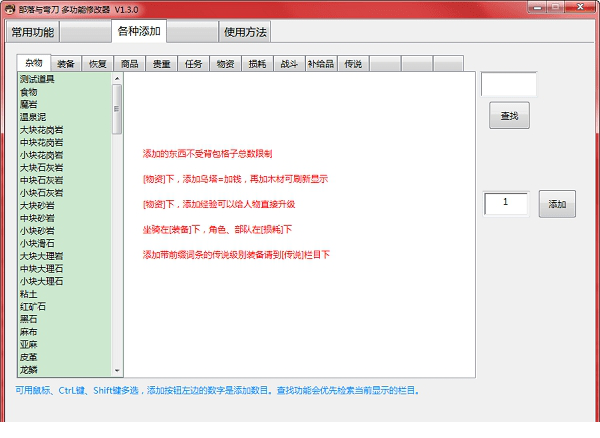Select the 损耗 category tab
Image resolution: width=600 pixels, height=438 pixels.
coord(257,64)
